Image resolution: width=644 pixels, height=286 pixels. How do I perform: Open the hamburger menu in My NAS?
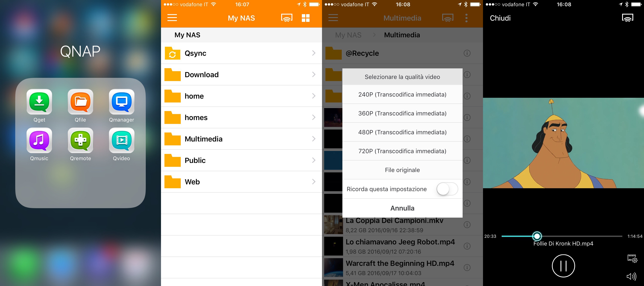[172, 18]
